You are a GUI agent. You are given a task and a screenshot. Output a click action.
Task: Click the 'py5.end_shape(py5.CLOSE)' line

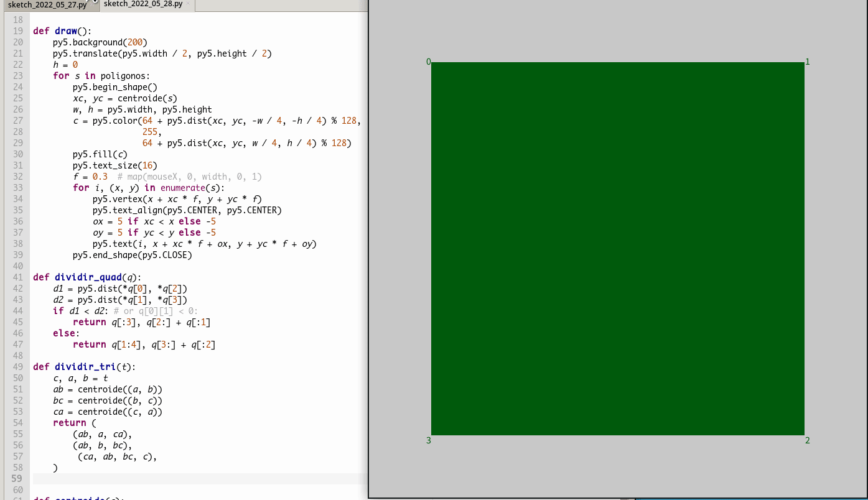133,255
